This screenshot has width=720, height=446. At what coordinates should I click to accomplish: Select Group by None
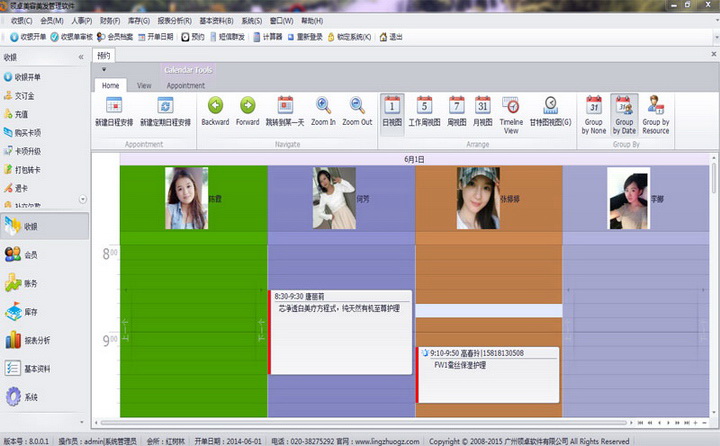pyautogui.click(x=594, y=115)
